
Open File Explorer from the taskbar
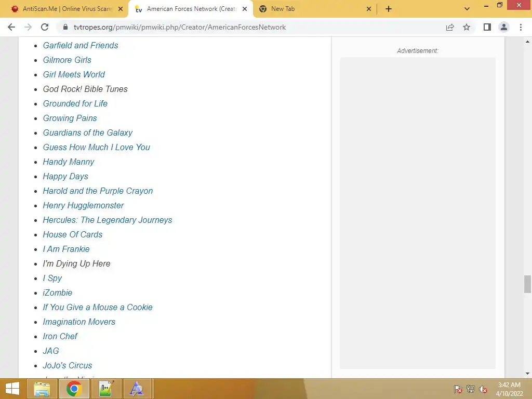pyautogui.click(x=42, y=389)
